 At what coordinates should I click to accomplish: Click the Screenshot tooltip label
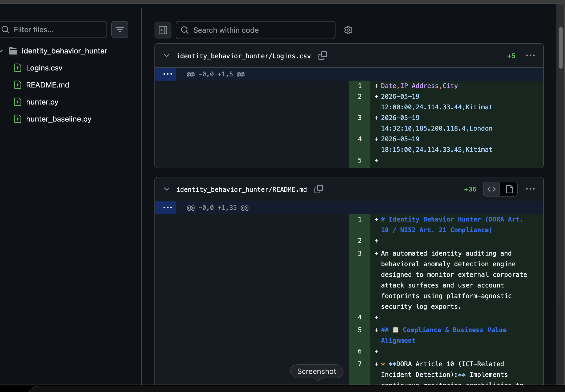point(317,371)
